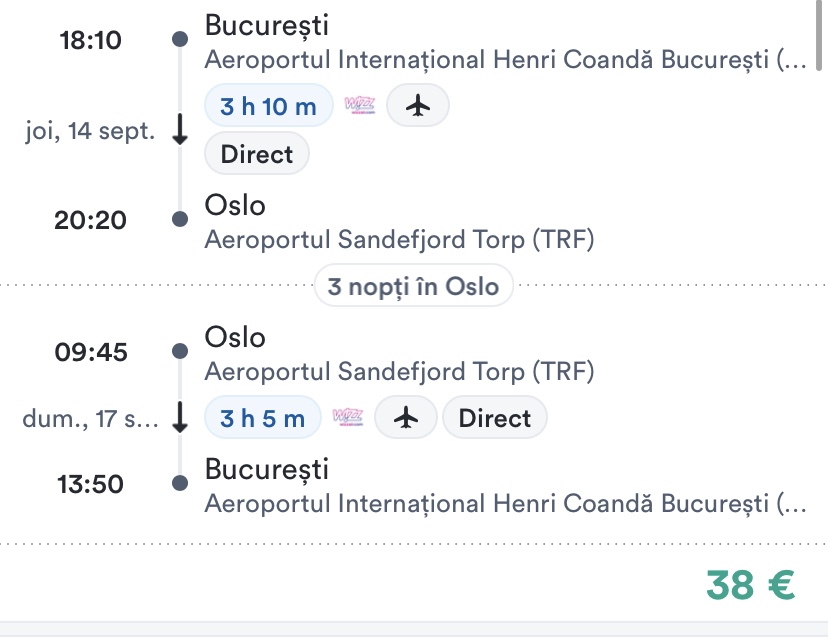Click the Oslo city name at 09:45
This screenshot has height=638, width=828.
coord(235,337)
